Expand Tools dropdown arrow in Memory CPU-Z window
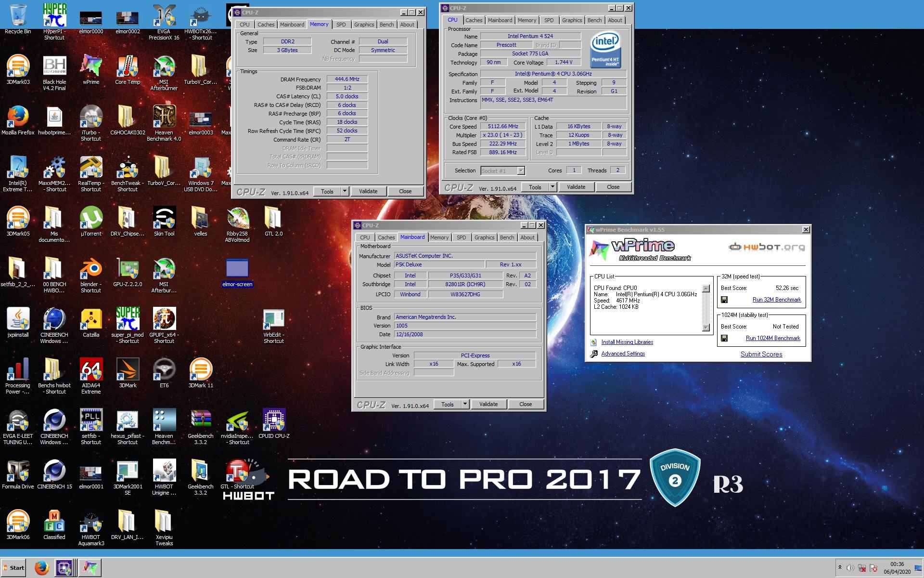The width and height of the screenshot is (924, 578). (345, 191)
